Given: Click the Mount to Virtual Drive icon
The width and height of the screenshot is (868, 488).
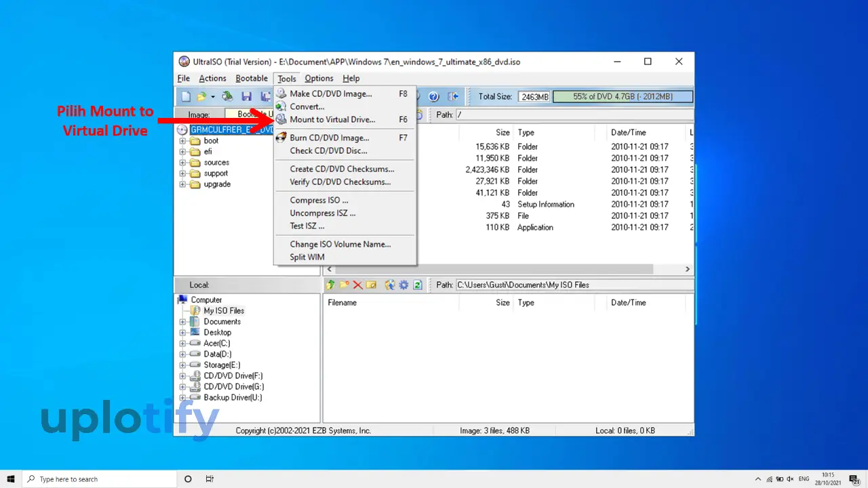Looking at the screenshot, I should click(281, 119).
